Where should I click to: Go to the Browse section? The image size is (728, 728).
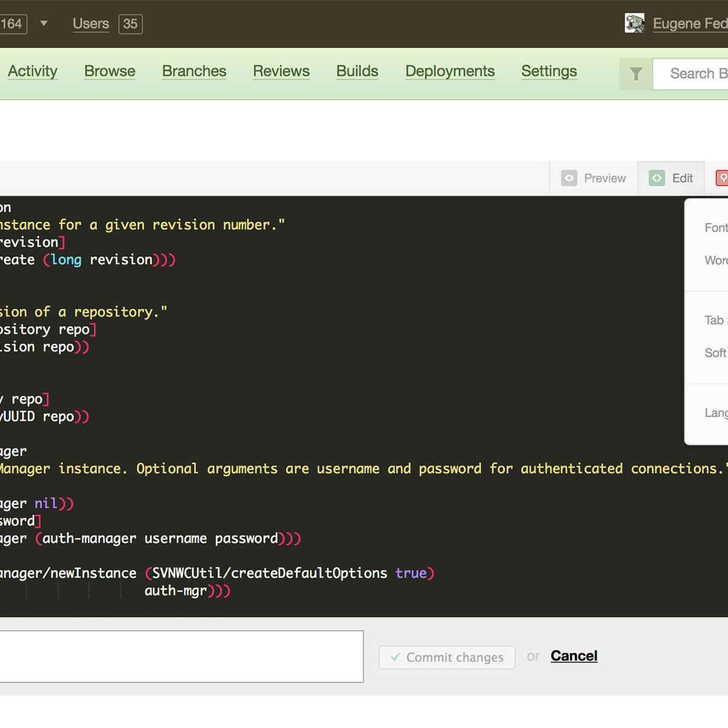[110, 71]
